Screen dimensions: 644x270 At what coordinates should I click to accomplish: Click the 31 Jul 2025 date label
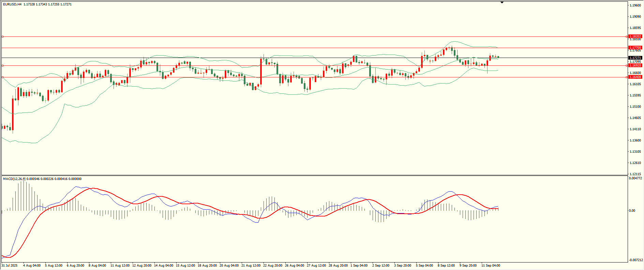(10, 266)
